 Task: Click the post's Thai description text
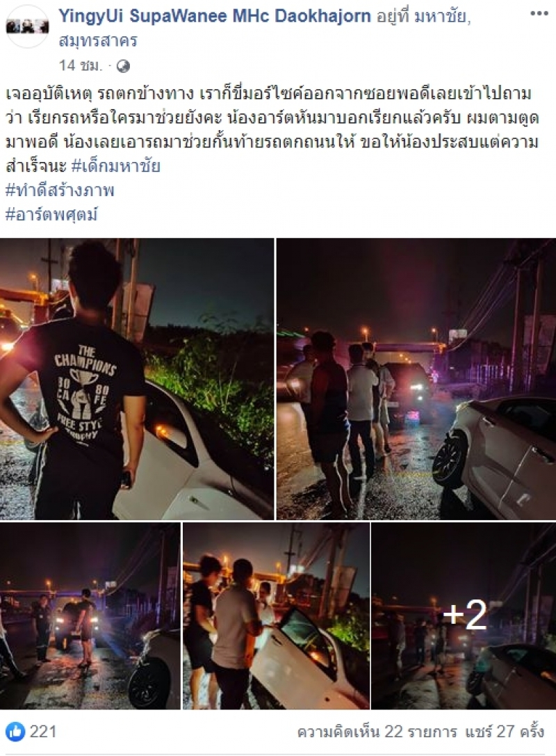pos(272,130)
